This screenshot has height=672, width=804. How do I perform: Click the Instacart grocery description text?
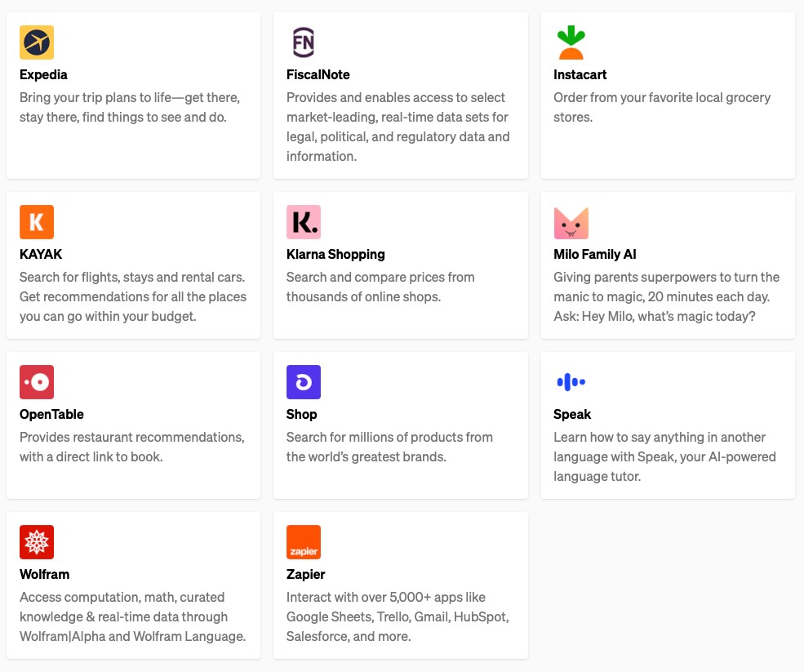(662, 107)
